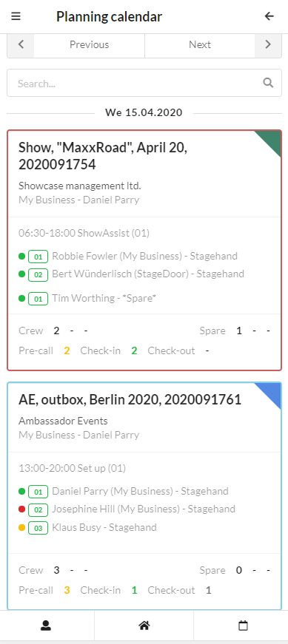
Task: Go back using the arrow icon
Action: coord(269,16)
